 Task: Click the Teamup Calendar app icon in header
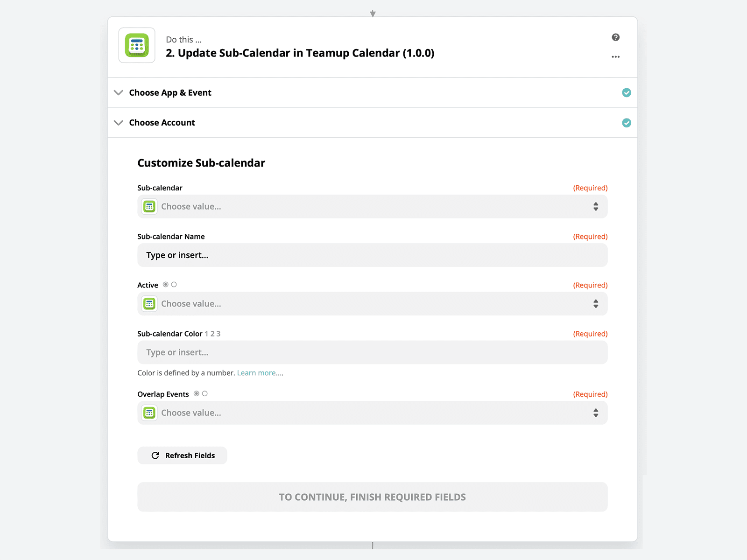click(x=137, y=45)
